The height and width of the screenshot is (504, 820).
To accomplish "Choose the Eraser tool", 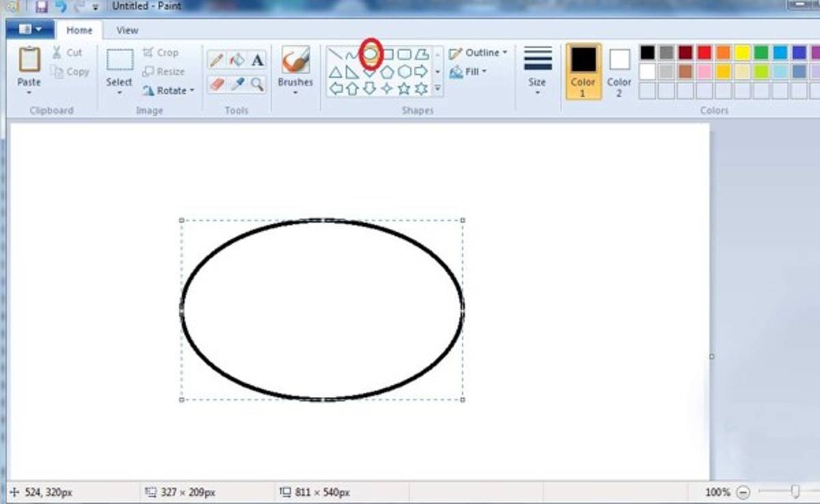I will pyautogui.click(x=217, y=84).
